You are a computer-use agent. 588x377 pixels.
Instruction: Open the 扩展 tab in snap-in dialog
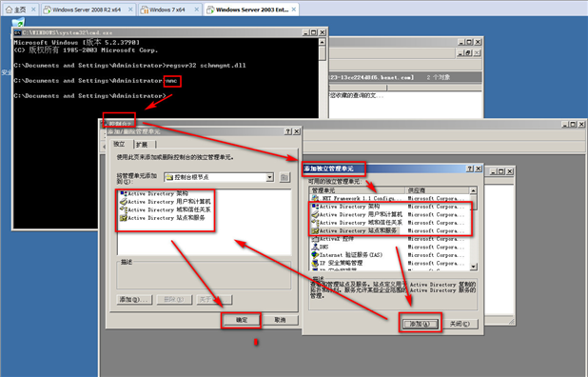(x=142, y=145)
